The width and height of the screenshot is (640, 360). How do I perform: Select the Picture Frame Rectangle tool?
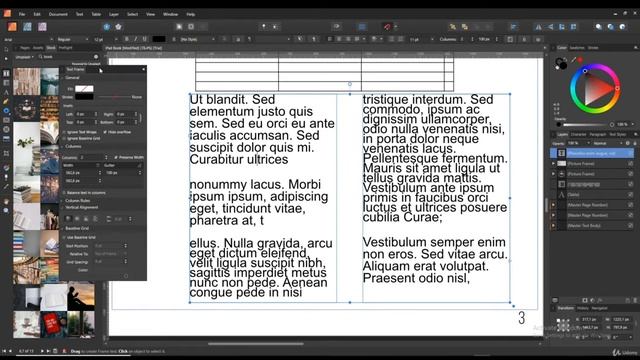coord(6,120)
